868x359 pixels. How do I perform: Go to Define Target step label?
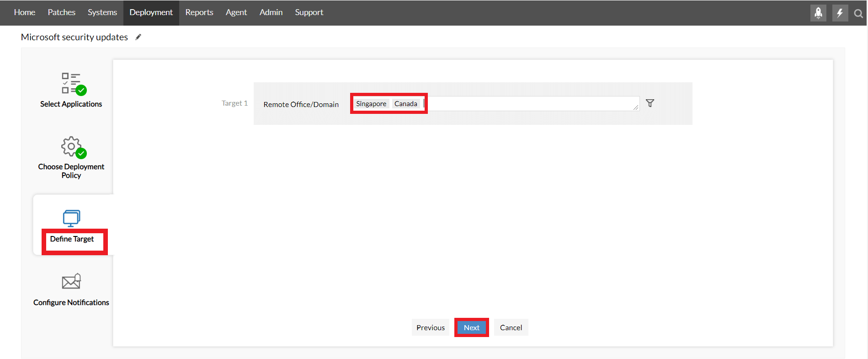[x=72, y=239]
